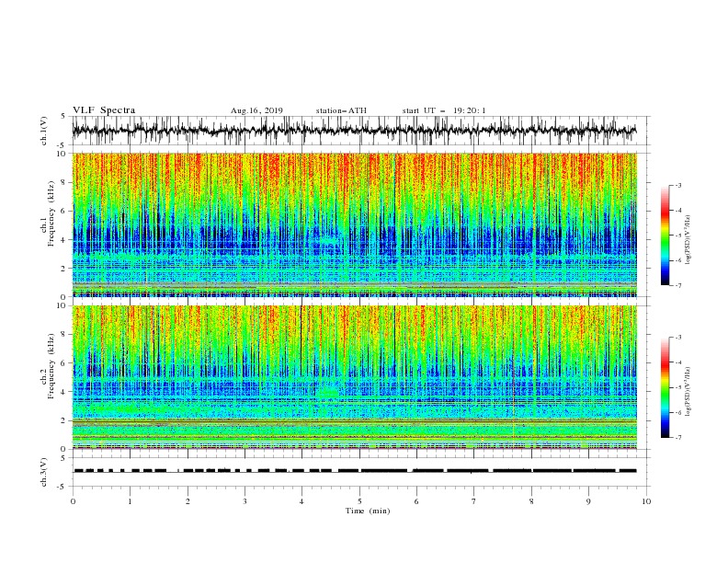
Task: Click the "-3" label on the ch.1 color bar
Action: [677, 185]
